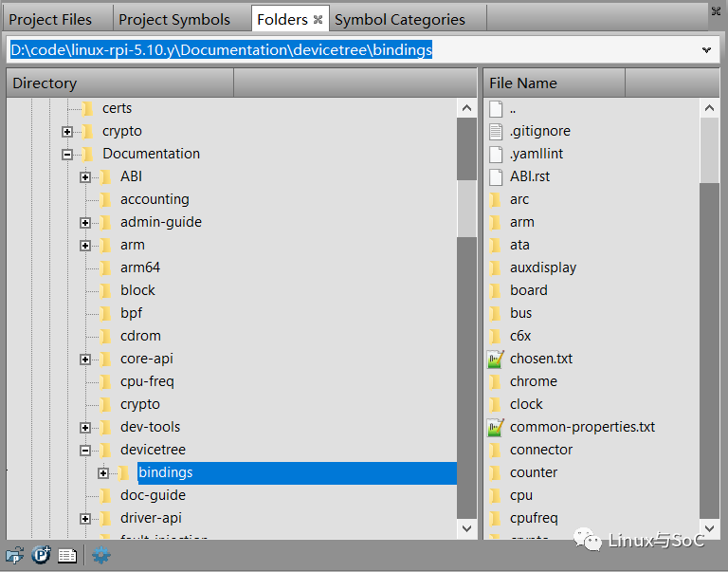Collapse the devicetree folder node

click(x=85, y=451)
